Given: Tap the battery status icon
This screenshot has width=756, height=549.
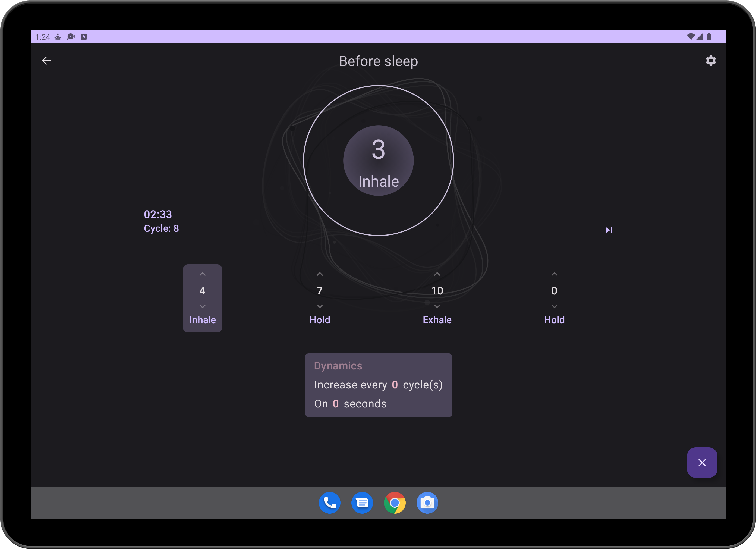Looking at the screenshot, I should (x=709, y=37).
